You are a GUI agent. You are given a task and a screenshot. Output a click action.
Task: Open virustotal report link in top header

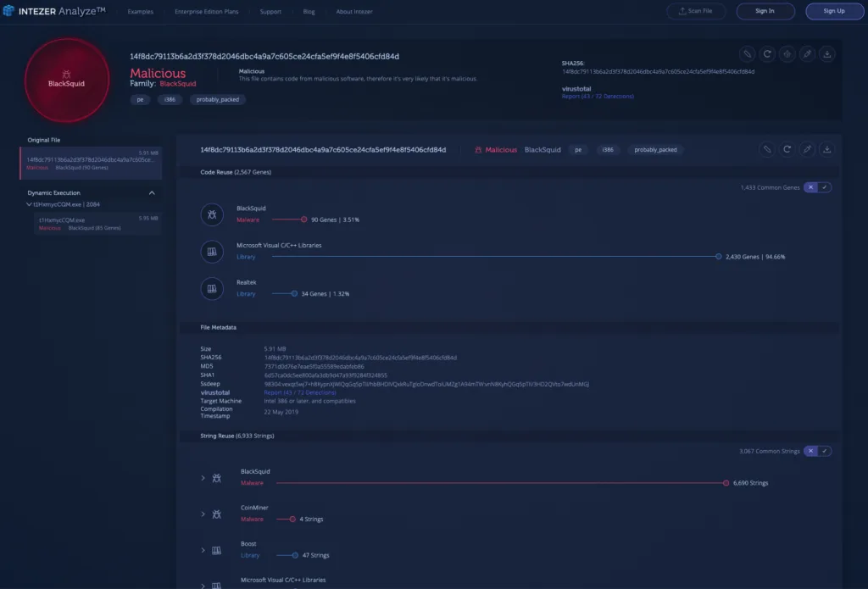(x=598, y=97)
